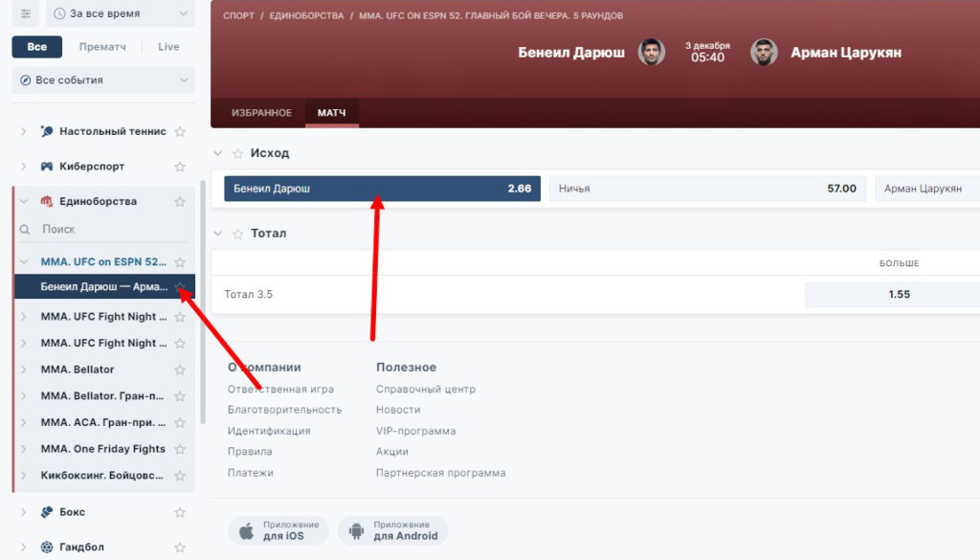
Task: Click the Гандбол ball icon
Action: point(47,547)
